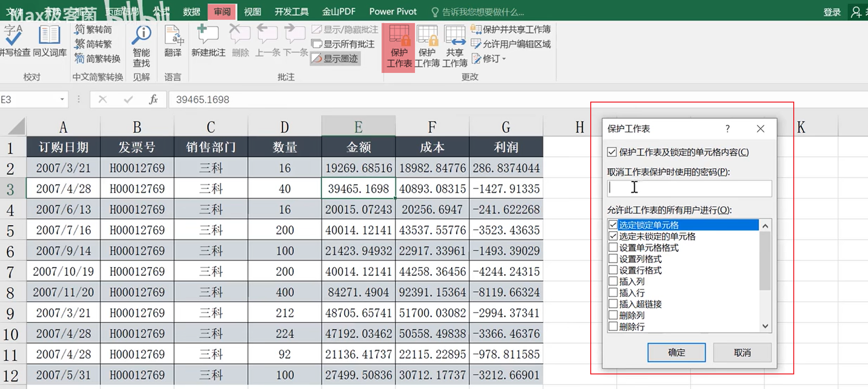Image resolution: width=868 pixels, height=389 pixels.
Task: Open the Thesaurus (同义词库) tool
Action: point(49,41)
